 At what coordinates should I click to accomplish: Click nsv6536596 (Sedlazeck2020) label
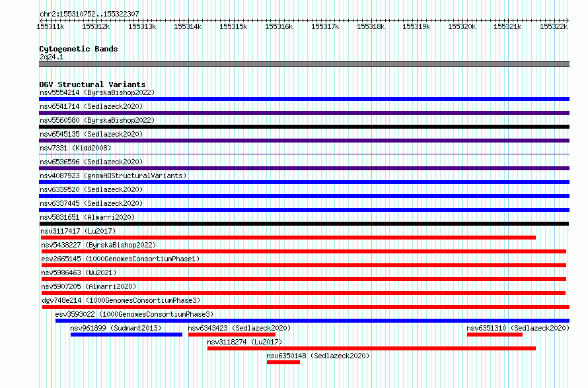[91, 162]
